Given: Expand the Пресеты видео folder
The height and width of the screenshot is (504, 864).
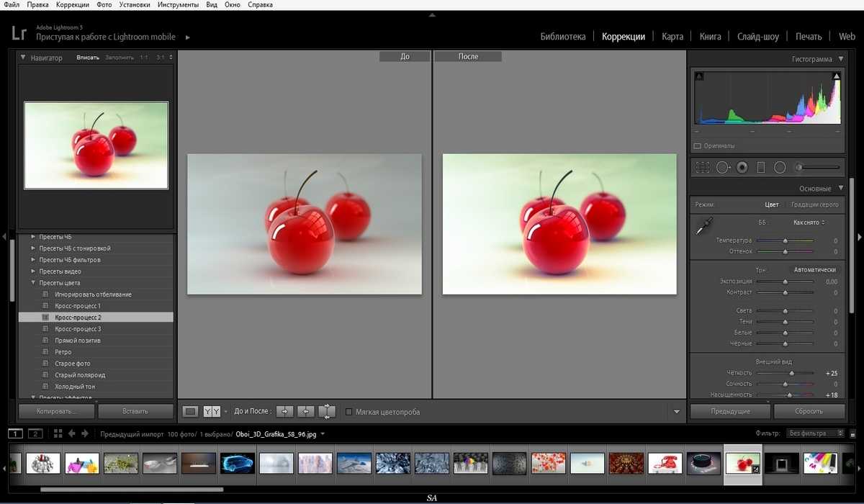Looking at the screenshot, I should (x=33, y=271).
